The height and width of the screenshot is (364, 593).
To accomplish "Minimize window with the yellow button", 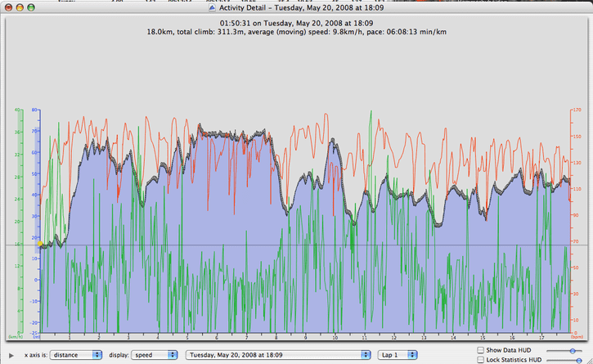I will pyautogui.click(x=20, y=7).
